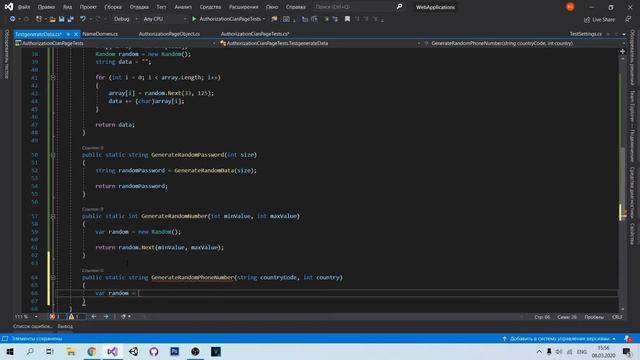Image resolution: width=640 pixels, height=360 pixels.
Task: Collapse the GenerateRandomPhoneNumber method outline
Action: pyautogui.click(x=53, y=278)
